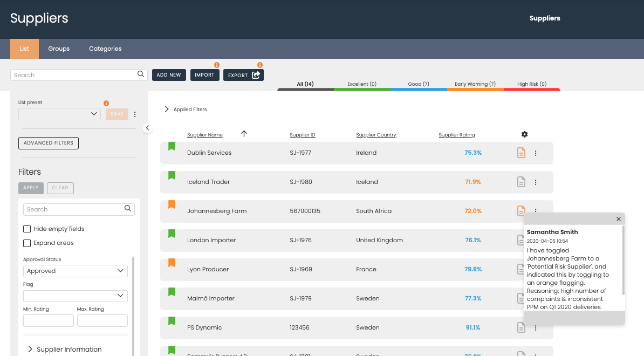Open the Flag filter dropdown
The width and height of the screenshot is (644, 356).
[76, 296]
